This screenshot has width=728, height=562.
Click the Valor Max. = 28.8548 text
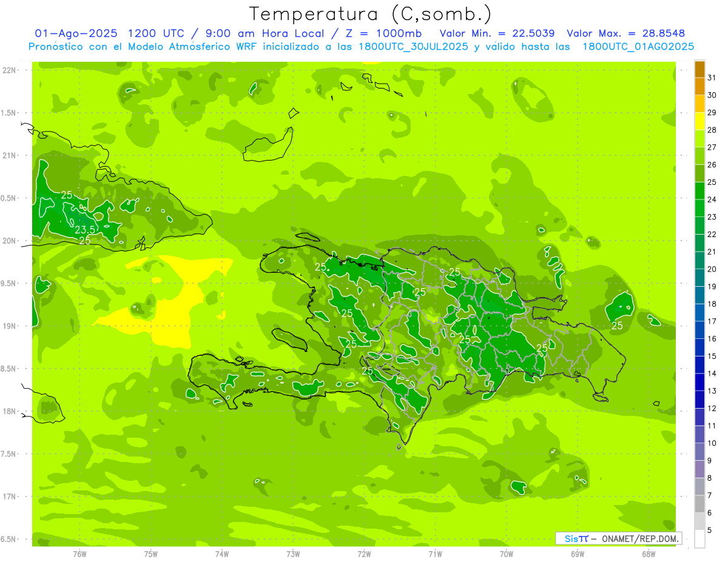tap(625, 33)
